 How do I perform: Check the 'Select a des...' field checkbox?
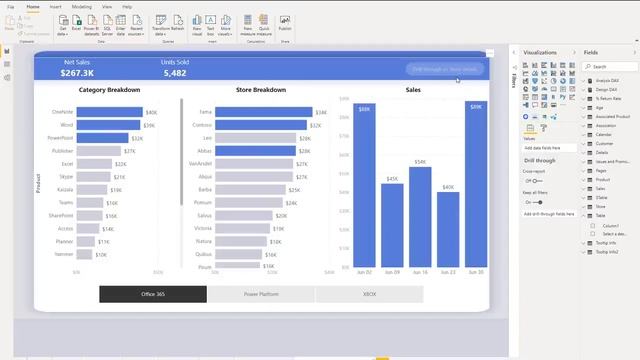click(593, 234)
